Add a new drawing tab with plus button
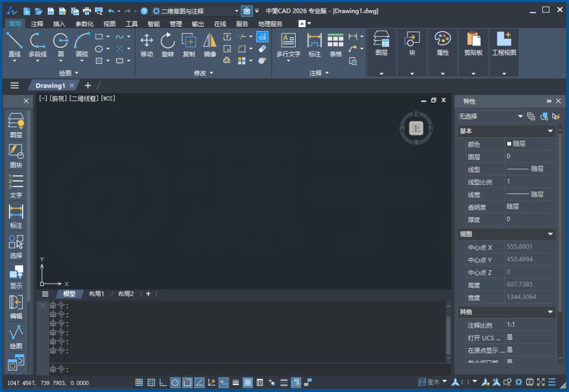This screenshot has width=569, height=392. click(88, 86)
